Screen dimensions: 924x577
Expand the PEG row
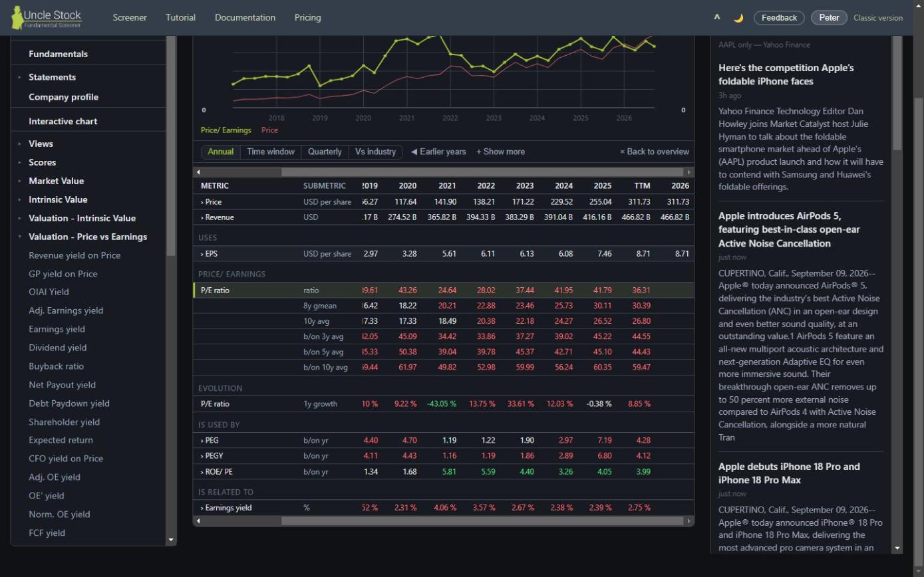[210, 441]
